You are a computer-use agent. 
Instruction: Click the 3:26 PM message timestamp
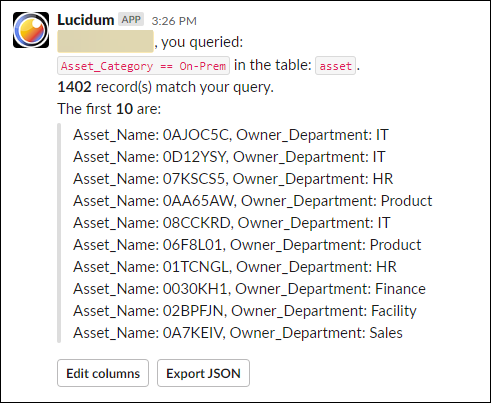(x=174, y=21)
